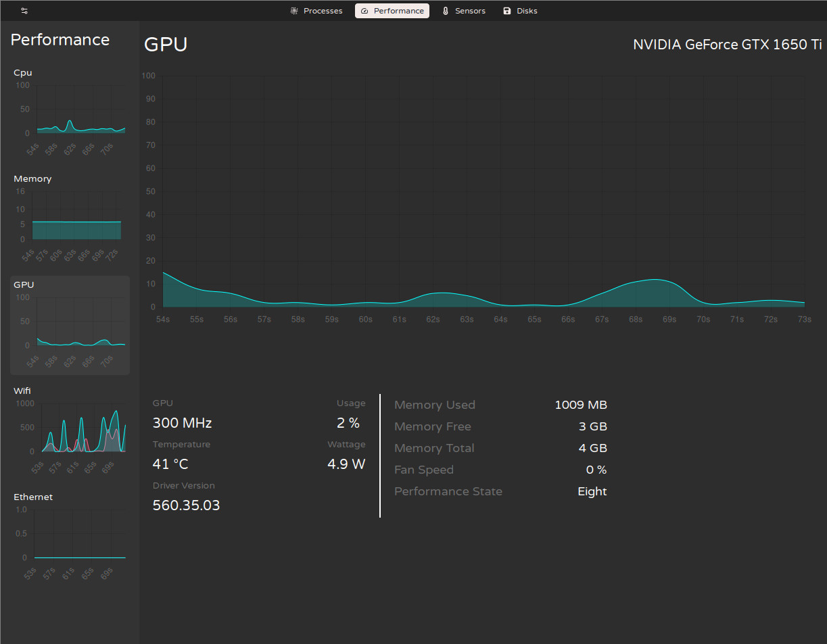The width and height of the screenshot is (827, 644).
Task: View the Wifi traffic graph
Action: click(x=70, y=430)
